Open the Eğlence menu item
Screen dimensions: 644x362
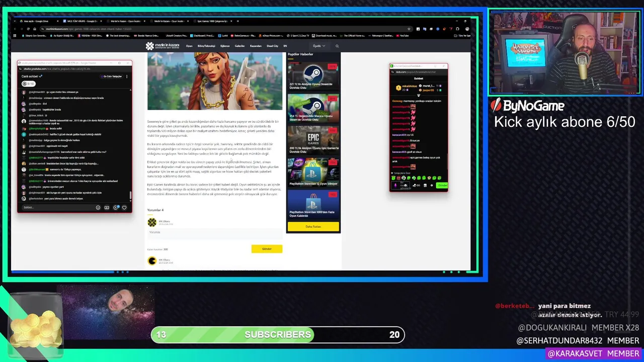coord(225,46)
